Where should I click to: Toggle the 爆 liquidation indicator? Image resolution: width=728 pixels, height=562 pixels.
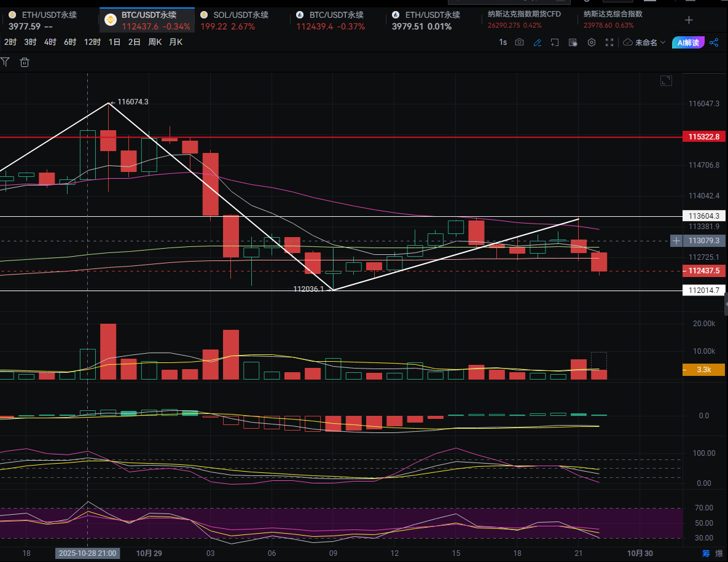(x=719, y=553)
